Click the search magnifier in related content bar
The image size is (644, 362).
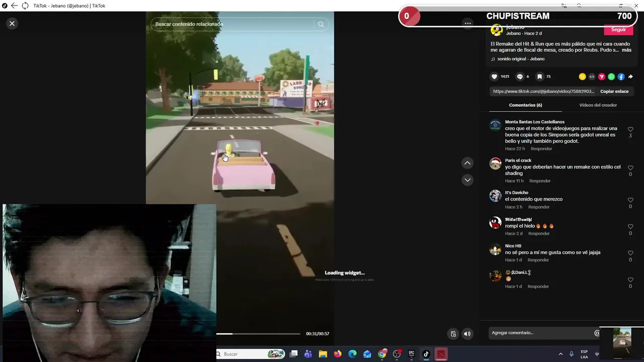[x=321, y=24]
